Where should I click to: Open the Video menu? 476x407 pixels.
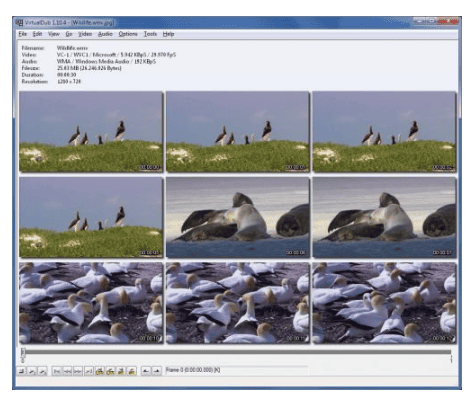[x=85, y=34]
